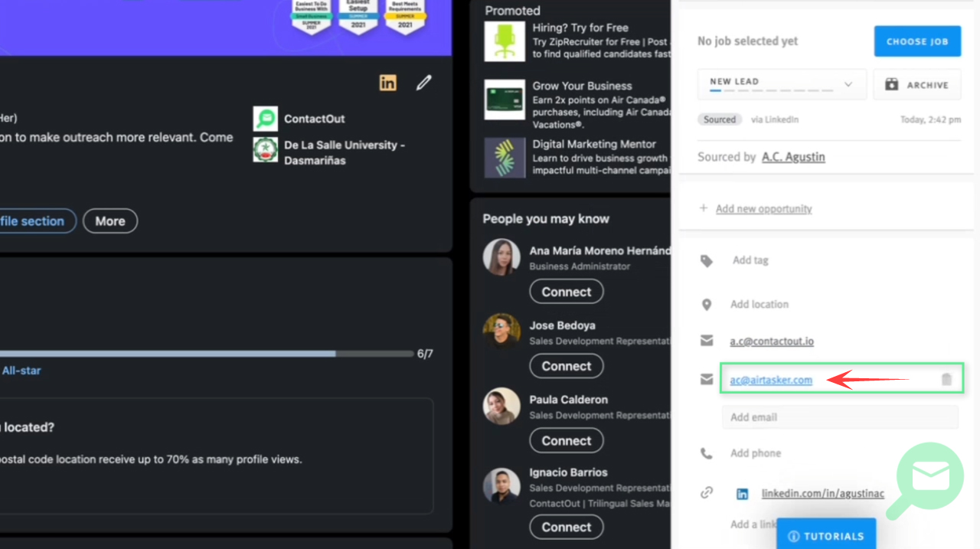980x549 pixels.
Task: Open the ContactOut floating mail search icon
Action: (929, 476)
